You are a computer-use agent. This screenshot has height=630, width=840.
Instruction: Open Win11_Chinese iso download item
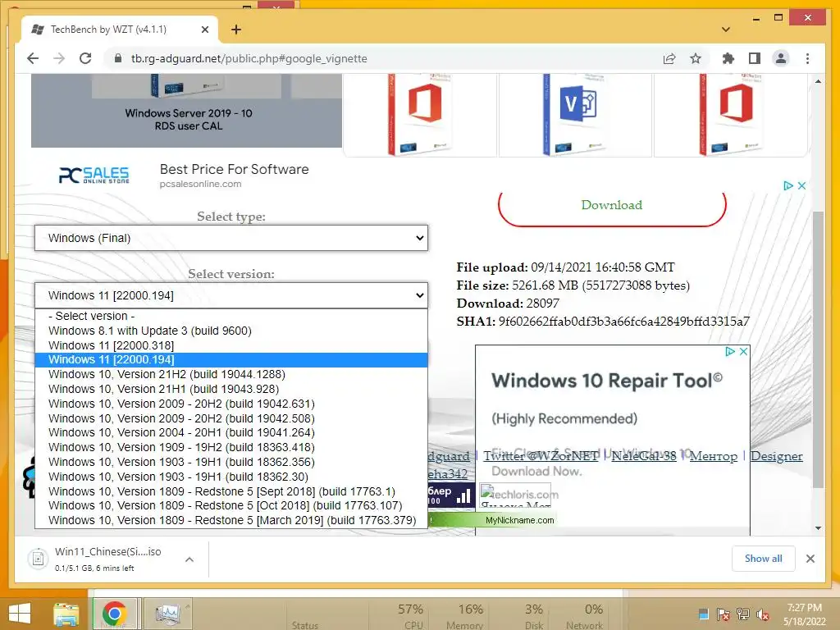[106, 559]
